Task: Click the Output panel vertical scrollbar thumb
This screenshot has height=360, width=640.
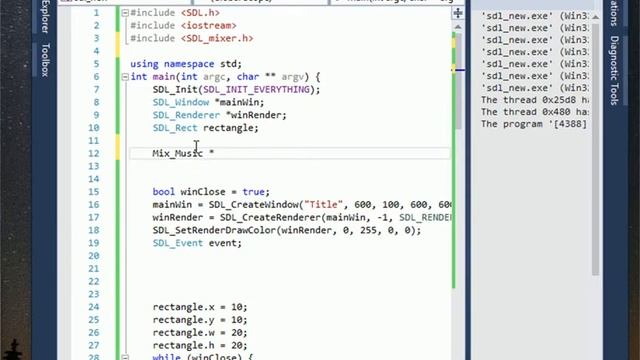Action: (596, 149)
